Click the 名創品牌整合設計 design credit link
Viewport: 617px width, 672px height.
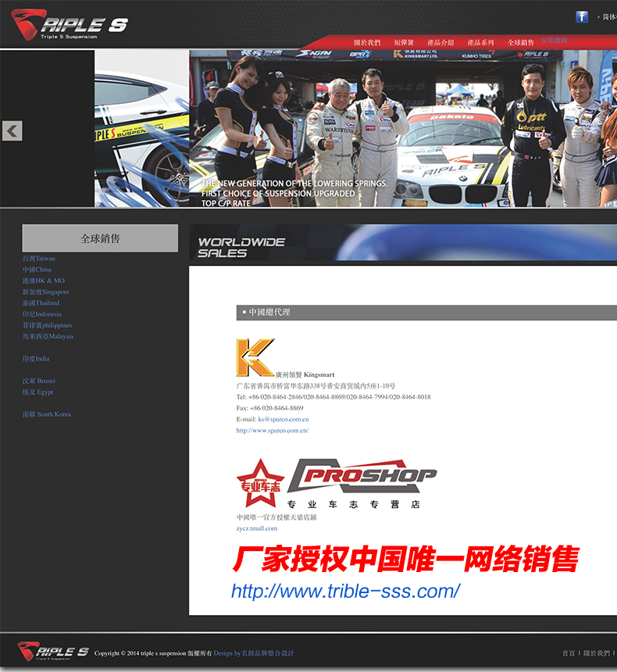coord(268,653)
